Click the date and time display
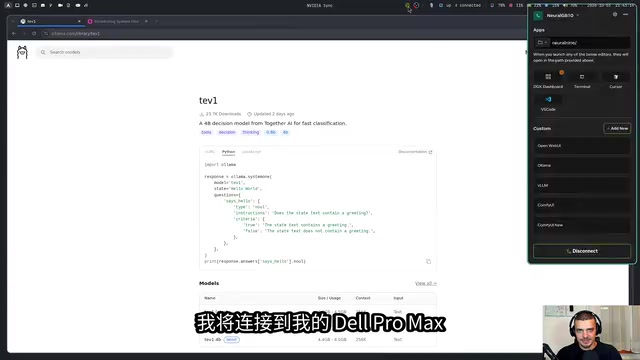The width and height of the screenshot is (640, 360). (x=612, y=5)
